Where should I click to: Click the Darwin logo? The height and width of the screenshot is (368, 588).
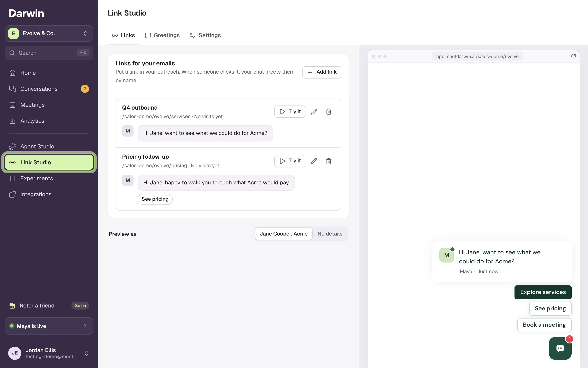tap(26, 13)
